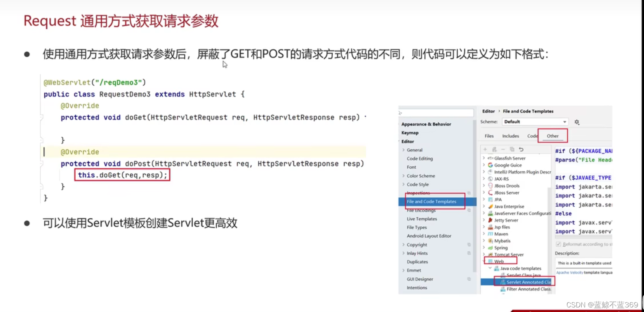Open Font settings
This screenshot has width=644, height=312.
pos(411,167)
